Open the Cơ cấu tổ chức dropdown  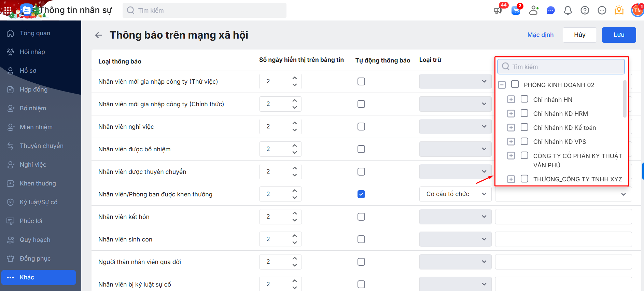[x=455, y=194]
